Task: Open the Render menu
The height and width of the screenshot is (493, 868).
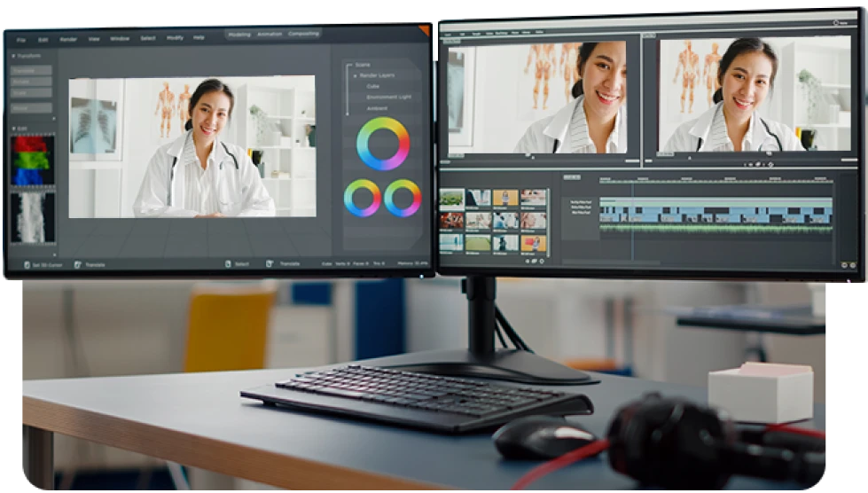Action: tap(68, 39)
